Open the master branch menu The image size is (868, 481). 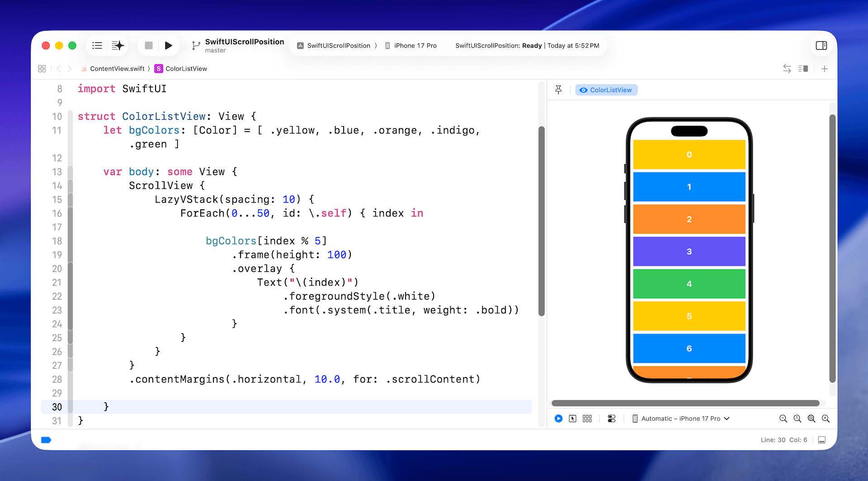coord(215,51)
